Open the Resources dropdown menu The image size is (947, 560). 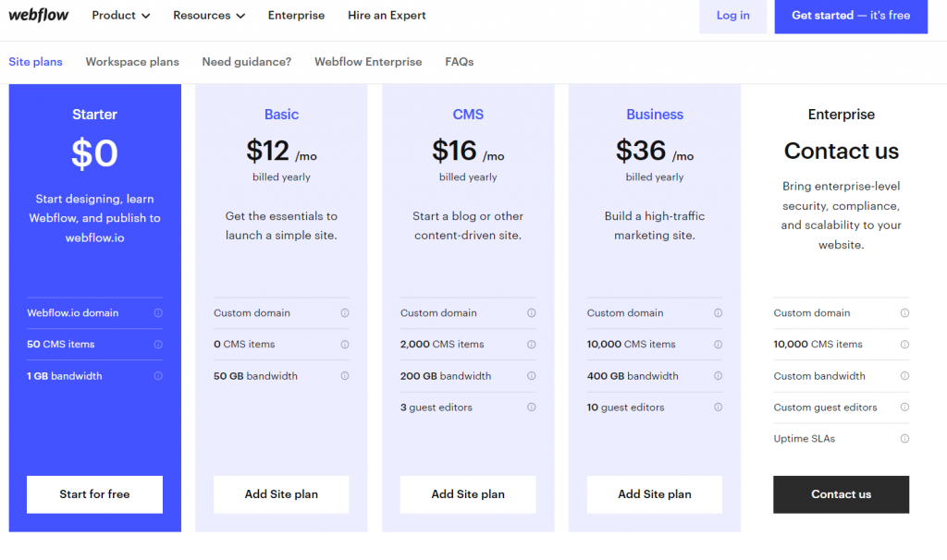[209, 16]
